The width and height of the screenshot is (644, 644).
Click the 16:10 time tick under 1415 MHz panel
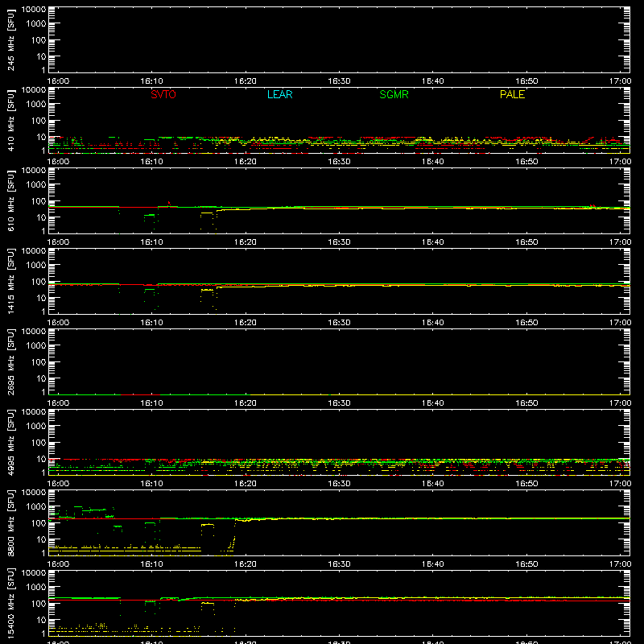click(x=151, y=323)
